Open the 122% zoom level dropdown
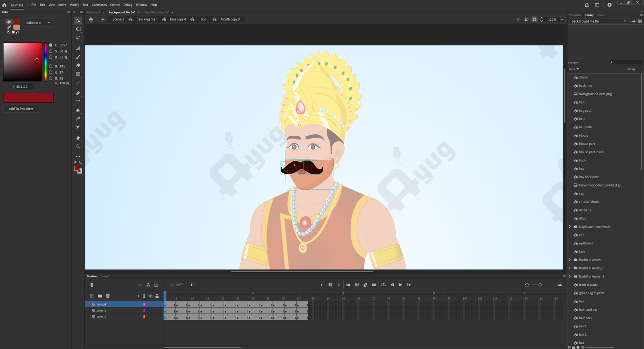The width and height of the screenshot is (644, 349). pyautogui.click(x=562, y=19)
